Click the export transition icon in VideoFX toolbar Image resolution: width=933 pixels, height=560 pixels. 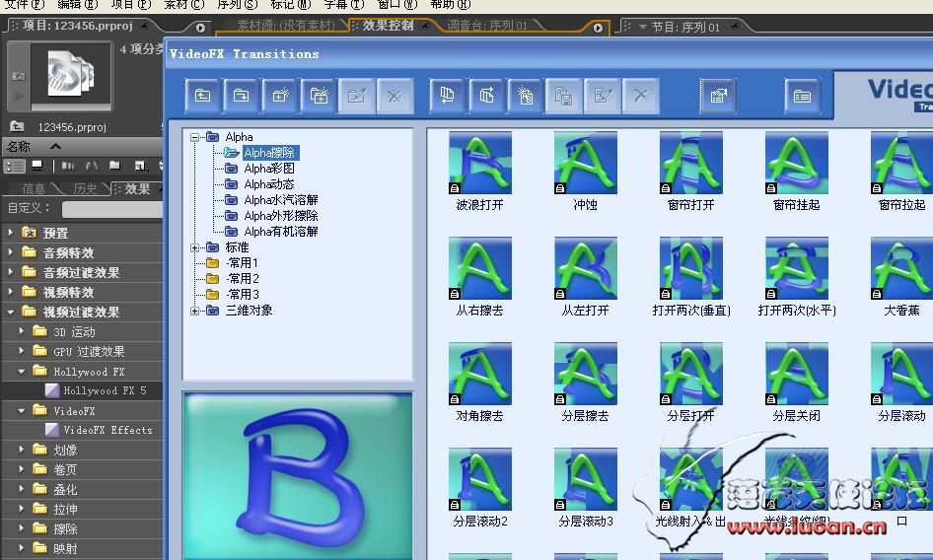(487, 96)
